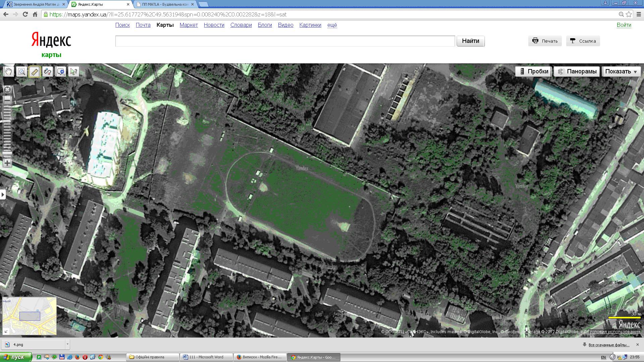Open the Почта link

pyautogui.click(x=143, y=25)
